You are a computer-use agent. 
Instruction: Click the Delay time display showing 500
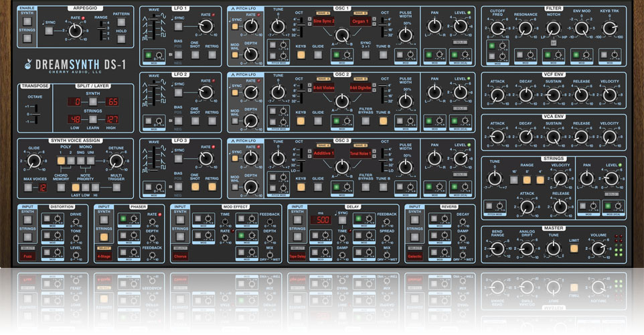pyautogui.click(x=323, y=220)
